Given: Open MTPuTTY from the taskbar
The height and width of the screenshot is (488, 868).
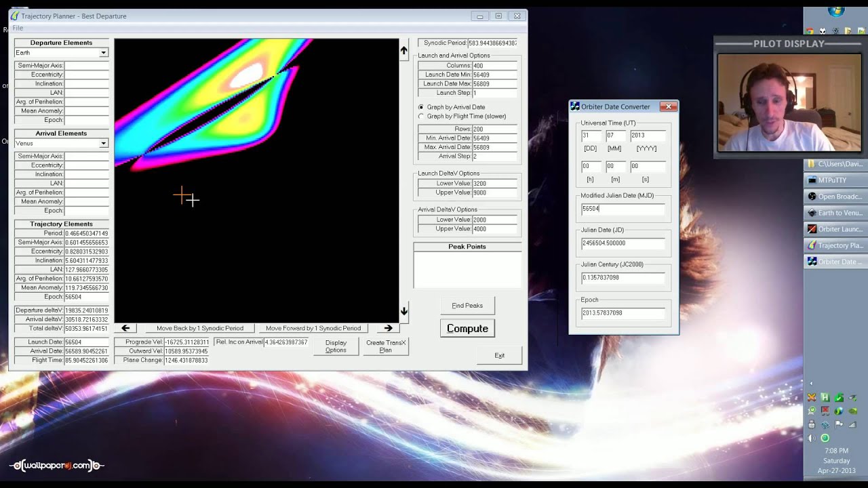Looking at the screenshot, I should click(x=836, y=180).
